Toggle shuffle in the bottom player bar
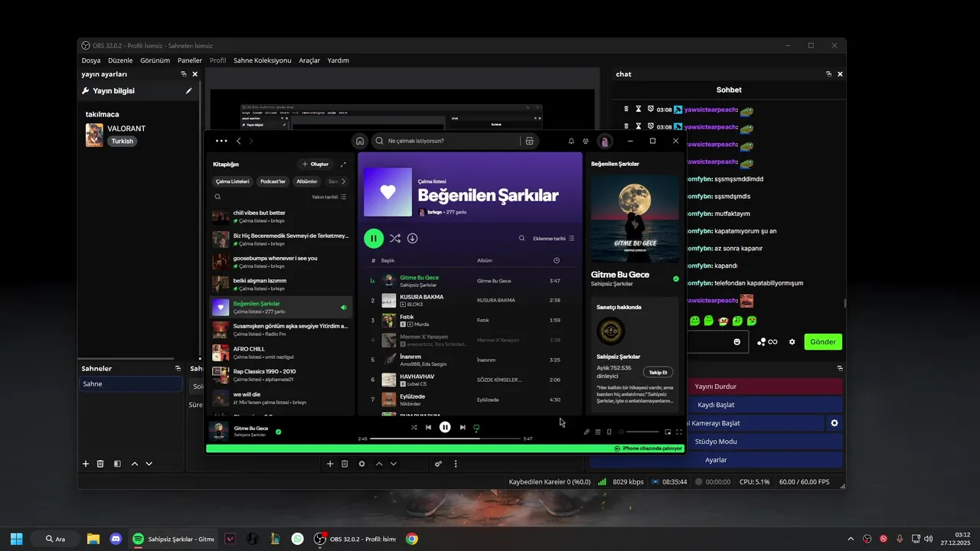The image size is (980, 551). pos(413,427)
